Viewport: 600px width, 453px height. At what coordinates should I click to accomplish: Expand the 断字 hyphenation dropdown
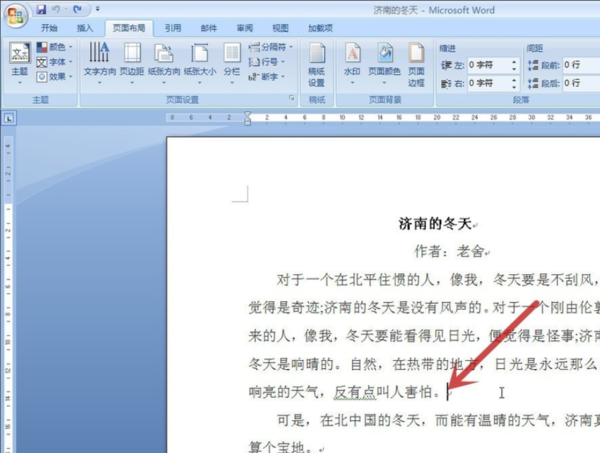tap(266, 77)
